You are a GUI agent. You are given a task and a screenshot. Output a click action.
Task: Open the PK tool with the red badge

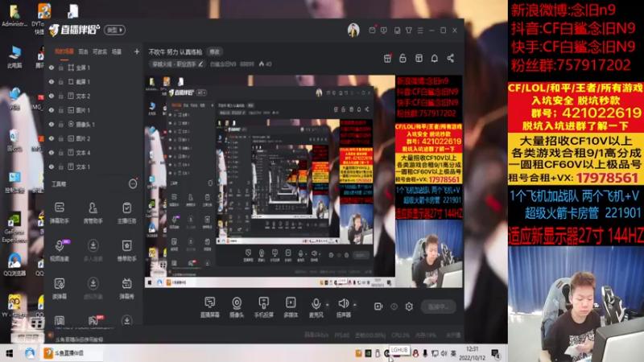[x=93, y=320]
